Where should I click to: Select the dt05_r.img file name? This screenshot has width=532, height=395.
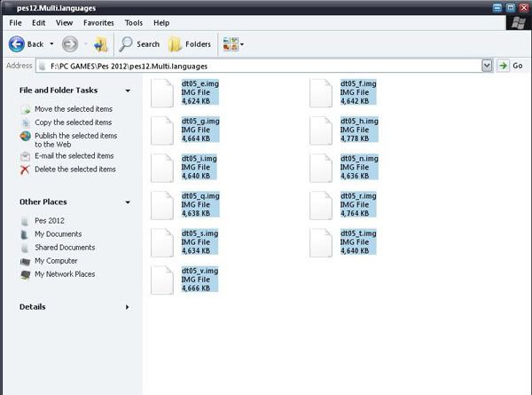[x=358, y=196]
